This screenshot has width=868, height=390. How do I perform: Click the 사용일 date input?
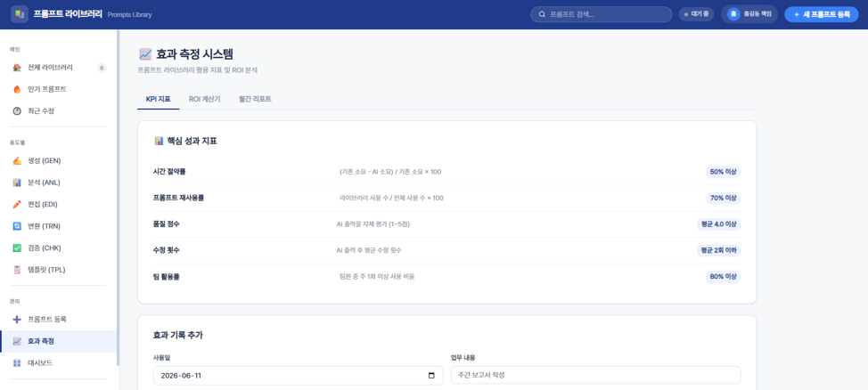pyautogui.click(x=298, y=376)
